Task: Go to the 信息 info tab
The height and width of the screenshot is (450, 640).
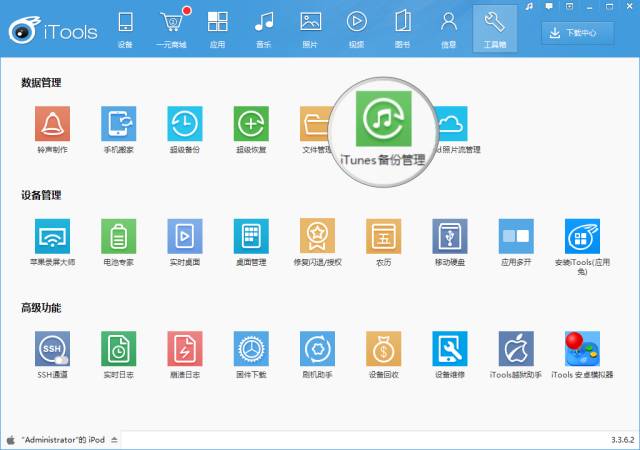Action: pos(449,29)
